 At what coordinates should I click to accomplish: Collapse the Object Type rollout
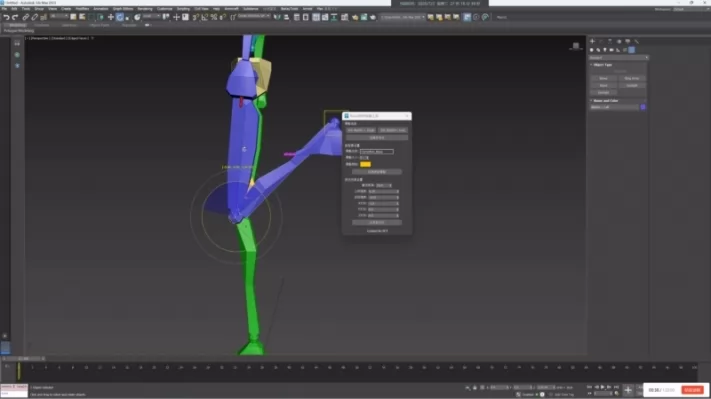(603, 65)
